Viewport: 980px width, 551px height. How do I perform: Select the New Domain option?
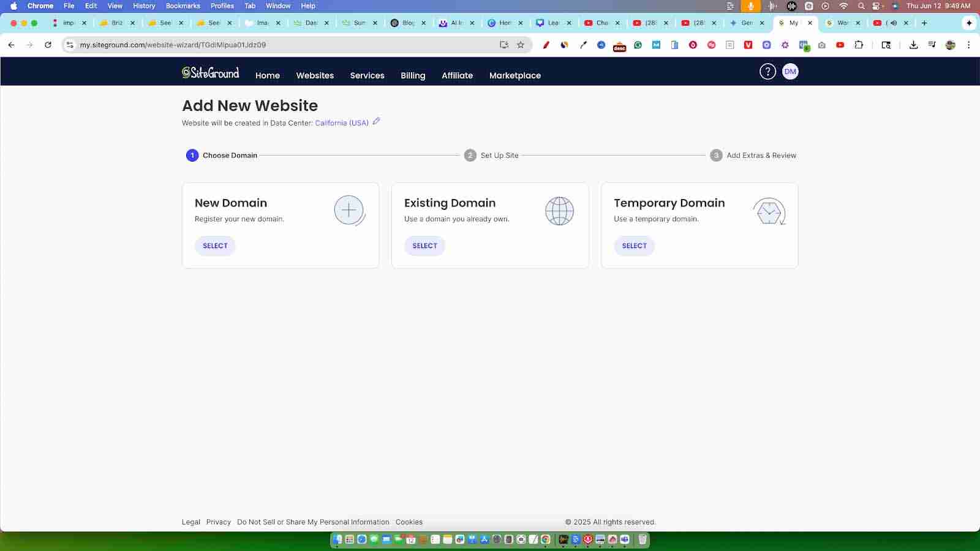215,246
